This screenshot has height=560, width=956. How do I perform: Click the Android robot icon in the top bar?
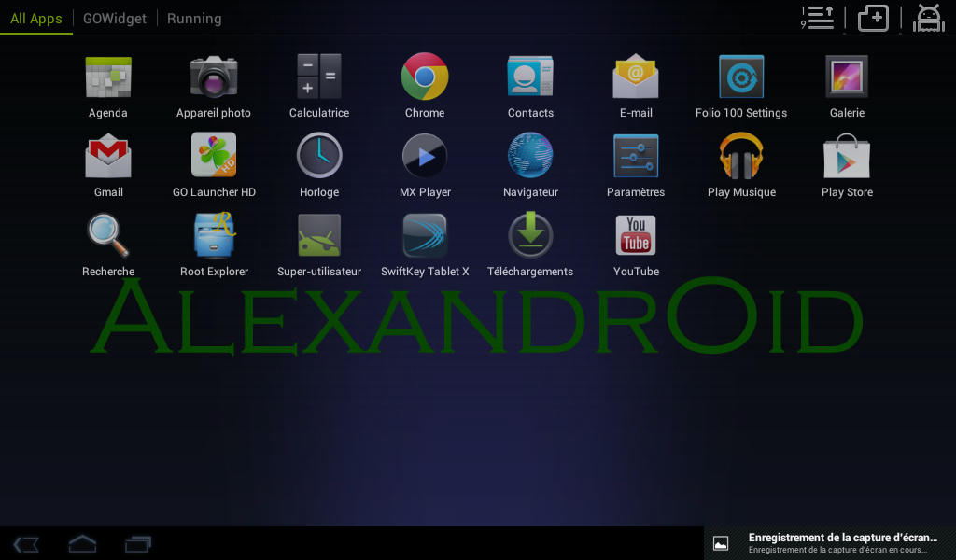[929, 18]
